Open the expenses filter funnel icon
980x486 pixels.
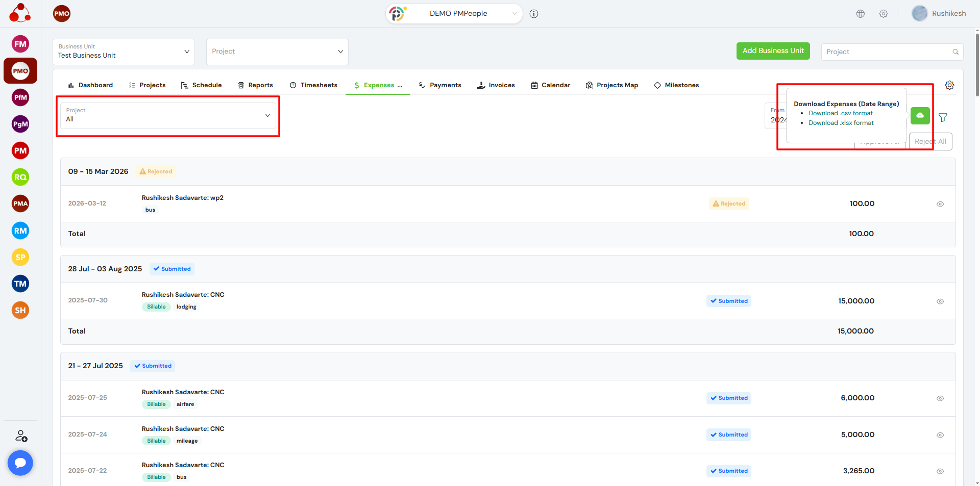point(943,117)
